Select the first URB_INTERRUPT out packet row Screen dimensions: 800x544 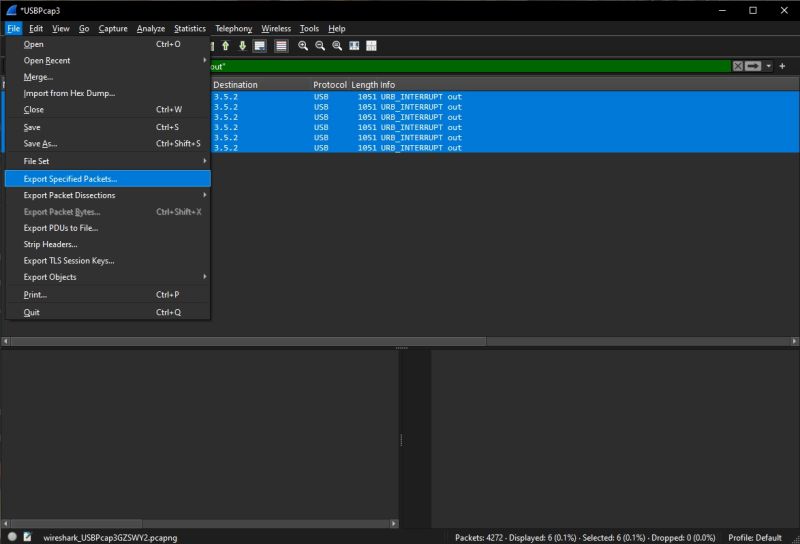click(x=505, y=96)
